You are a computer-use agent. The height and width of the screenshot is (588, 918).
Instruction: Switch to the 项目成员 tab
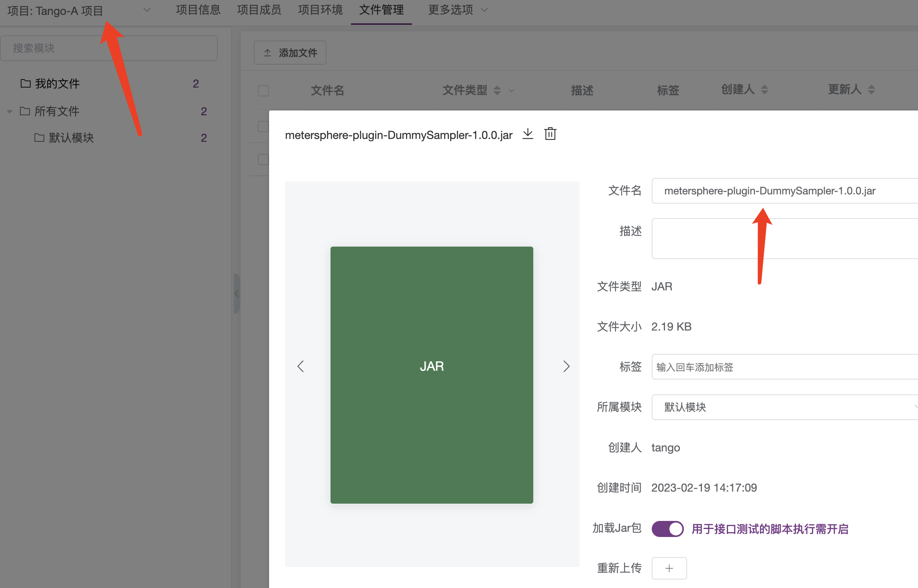point(259,10)
